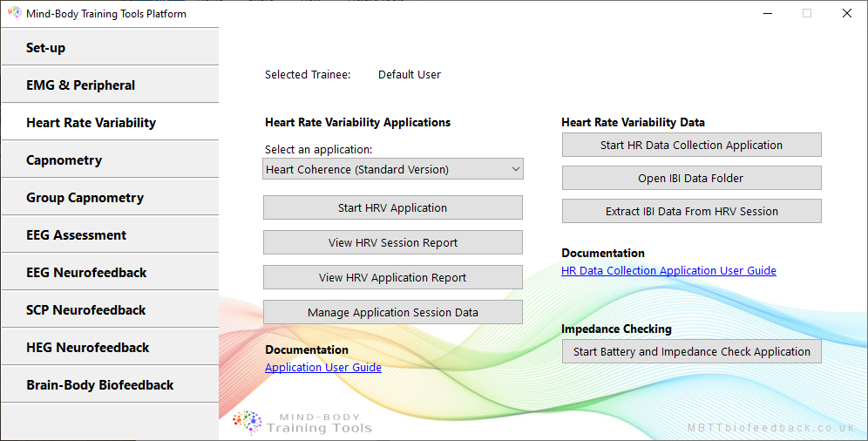Click Start HRV Application button
868x441 pixels.
(x=392, y=207)
